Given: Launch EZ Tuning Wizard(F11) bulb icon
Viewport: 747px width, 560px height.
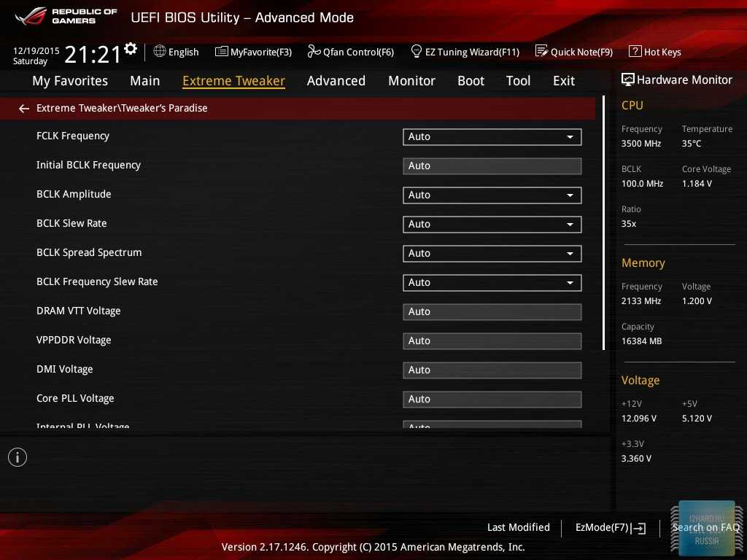Looking at the screenshot, I should coord(417,52).
